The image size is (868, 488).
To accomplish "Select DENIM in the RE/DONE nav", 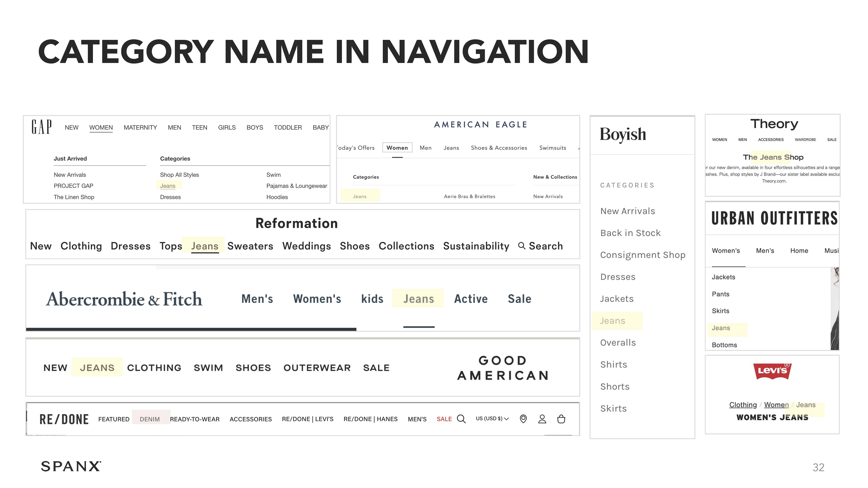I will pos(150,419).
